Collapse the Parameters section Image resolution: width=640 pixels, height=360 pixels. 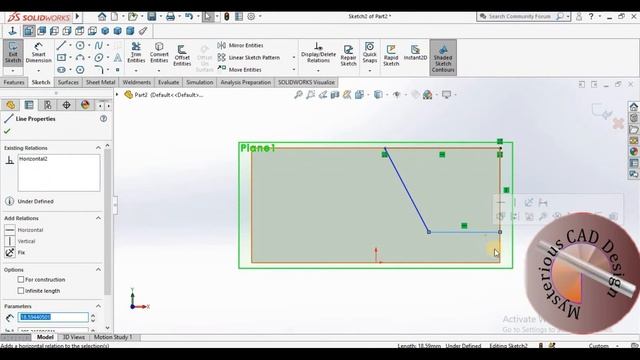(x=98, y=306)
